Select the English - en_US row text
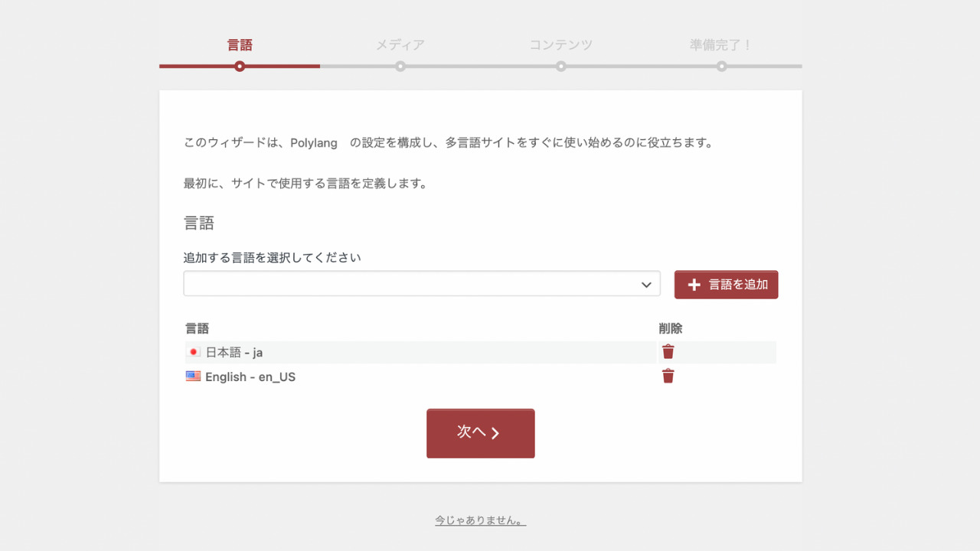Viewport: 980px width, 551px height. click(250, 377)
